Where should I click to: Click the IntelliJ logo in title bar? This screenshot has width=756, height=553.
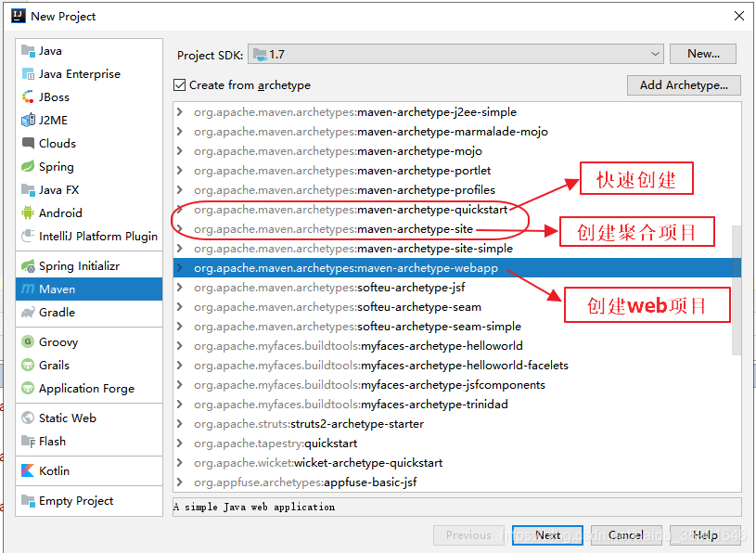(19, 16)
